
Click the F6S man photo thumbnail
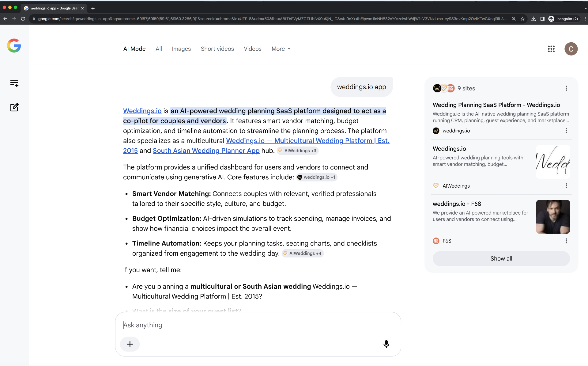pyautogui.click(x=553, y=217)
